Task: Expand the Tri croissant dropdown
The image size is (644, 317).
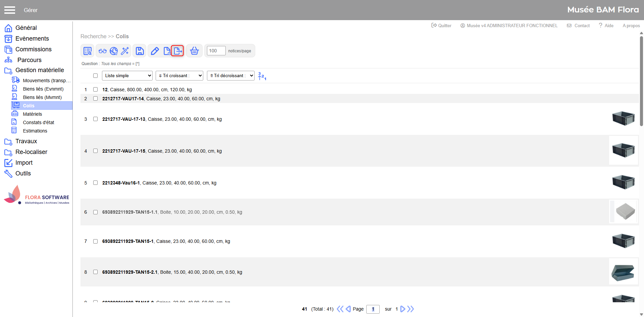Action: point(179,76)
